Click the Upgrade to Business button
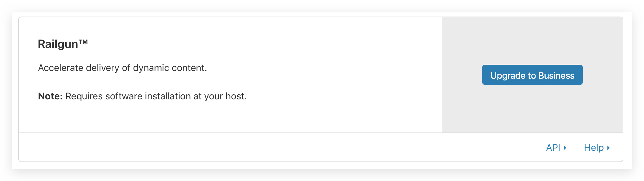This screenshot has height=181, width=644. tap(532, 75)
